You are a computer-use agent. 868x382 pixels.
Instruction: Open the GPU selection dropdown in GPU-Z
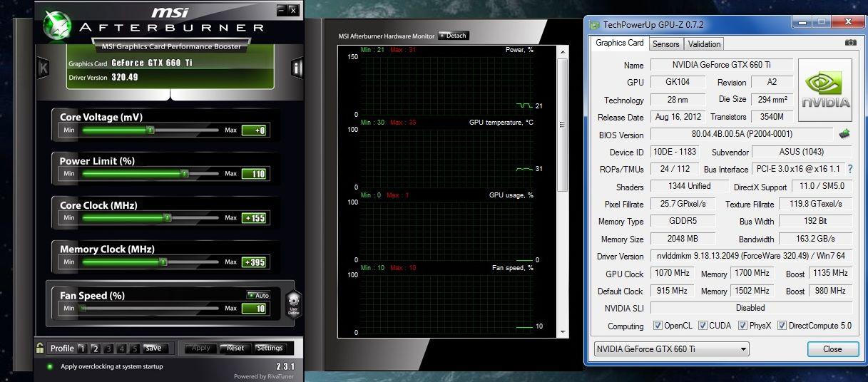point(671,349)
